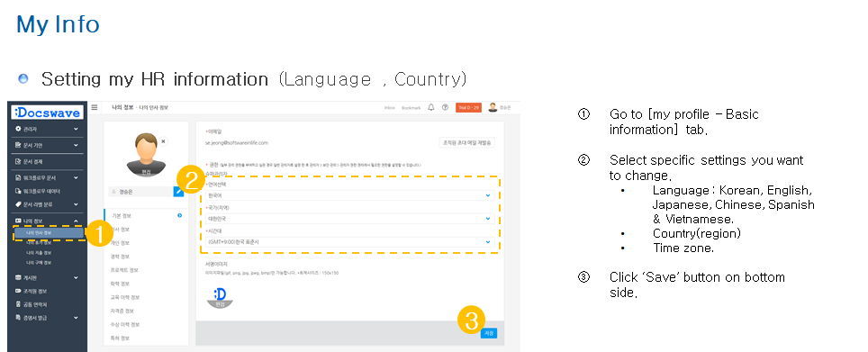The height and width of the screenshot is (352, 868).
Task: Expand the 증명서 발급 sidebar menu
Action: (x=76, y=318)
